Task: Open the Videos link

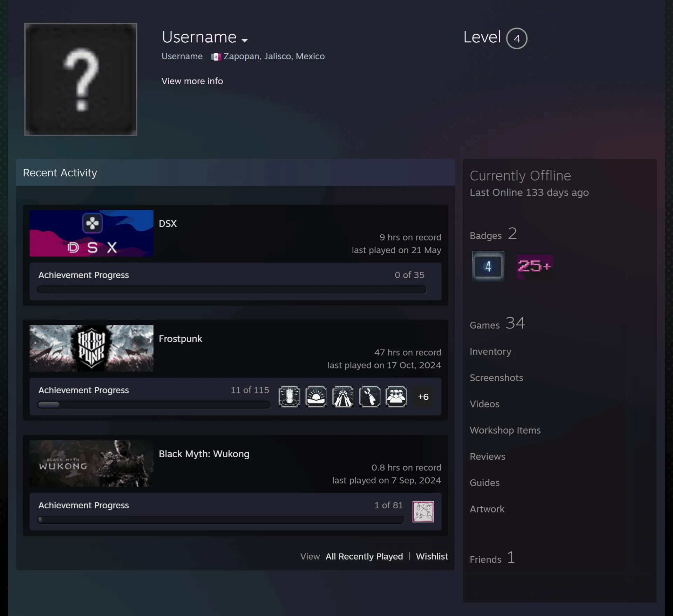Action: [x=484, y=404]
